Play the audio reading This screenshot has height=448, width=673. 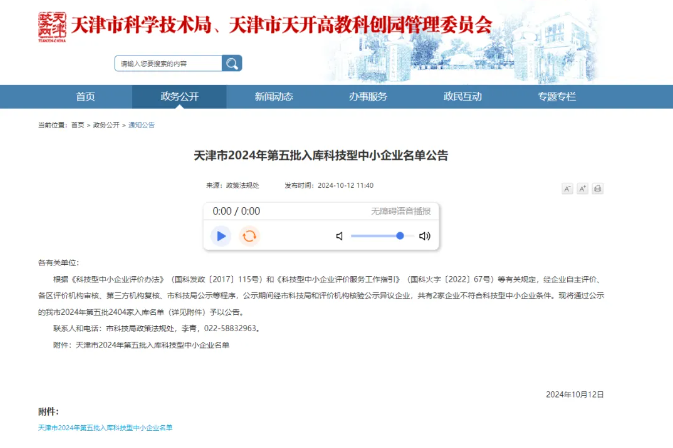(x=221, y=236)
